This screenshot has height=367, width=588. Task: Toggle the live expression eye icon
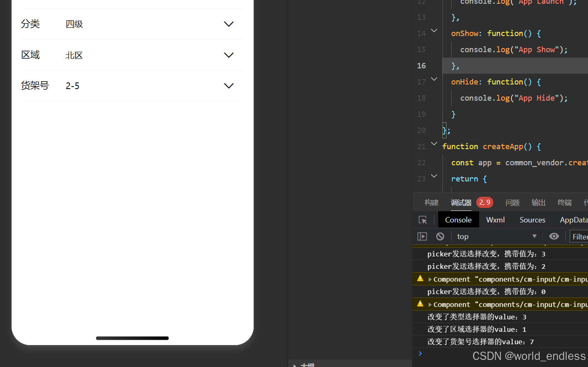(554, 237)
